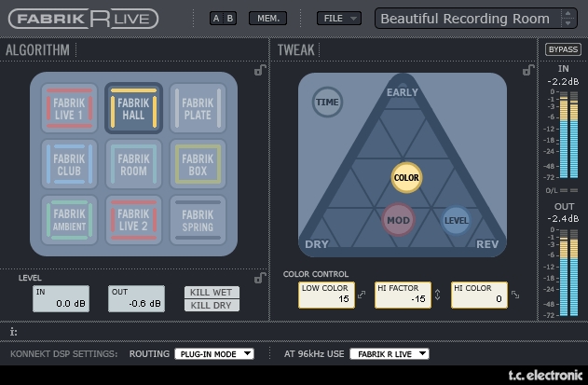The width and height of the screenshot is (588, 385).
Task: Click the vertical arrow beside HI FACTOR
Action: pyautogui.click(x=438, y=295)
